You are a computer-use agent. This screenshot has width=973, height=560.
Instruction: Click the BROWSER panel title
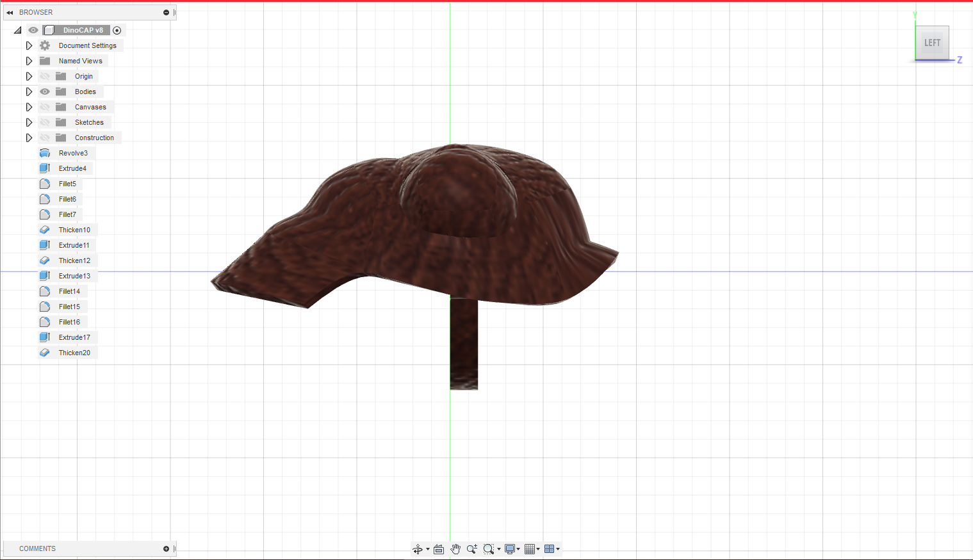coord(36,12)
